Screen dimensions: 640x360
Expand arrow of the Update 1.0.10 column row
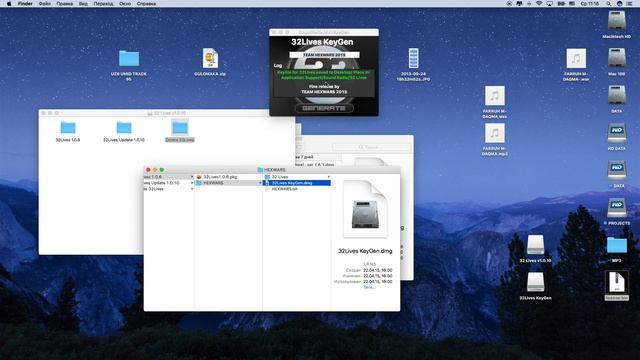pos(191,183)
